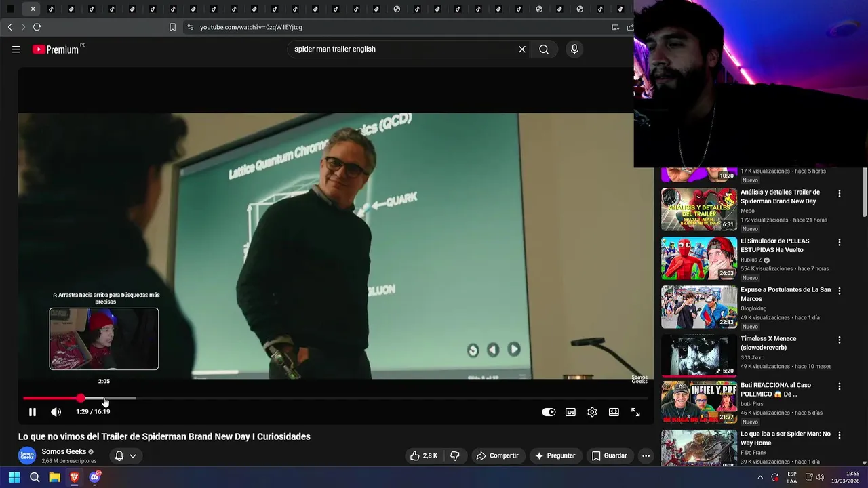Click the Guardar button
The image size is (868, 488).
pyautogui.click(x=609, y=455)
